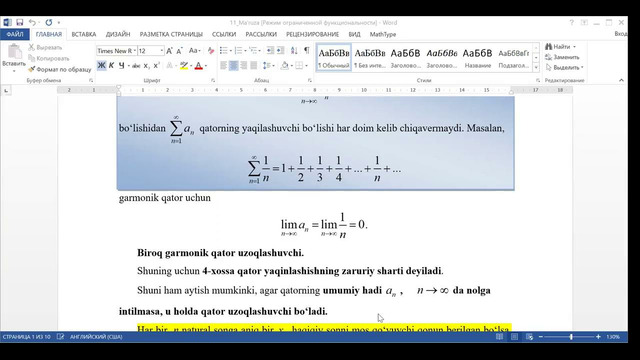This screenshot has width=640, height=360.
Task: Adjust the zoom slider handle in status bar
Action: click(571, 337)
